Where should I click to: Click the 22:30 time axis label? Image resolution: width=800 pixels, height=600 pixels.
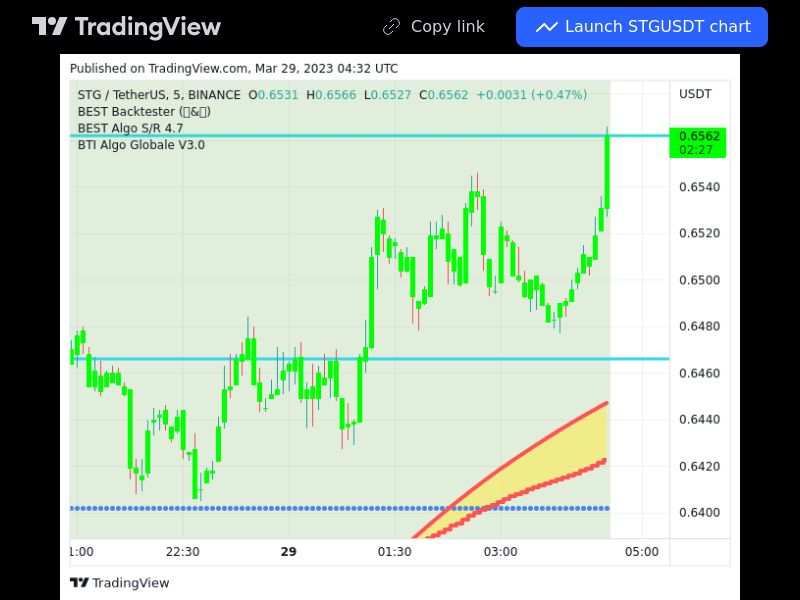click(x=183, y=552)
